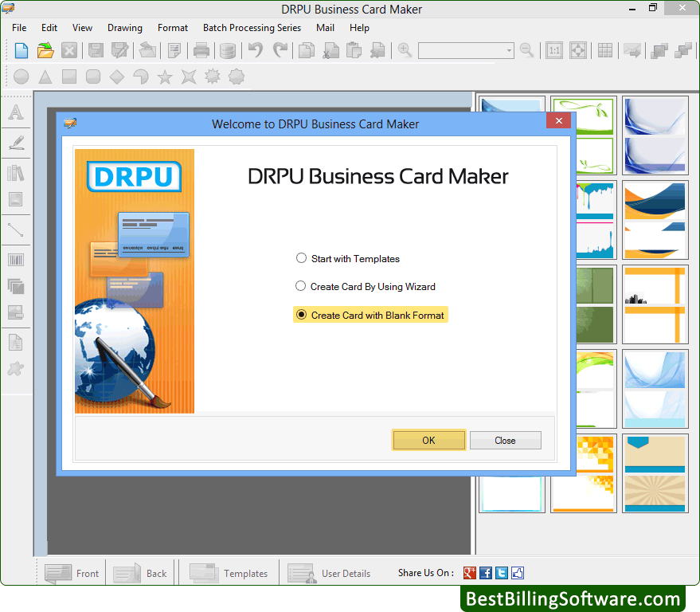Viewport: 700px width, 612px height.
Task: Click the grid display icon
Action: tap(605, 50)
